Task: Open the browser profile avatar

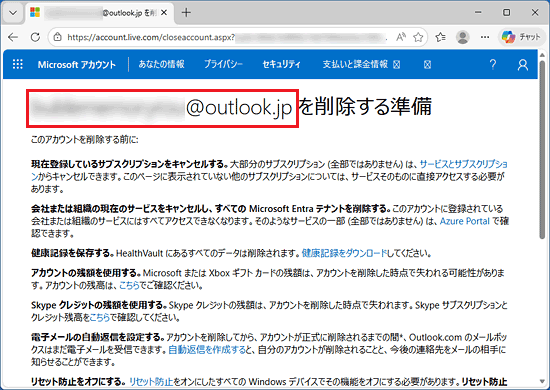Action: tap(463, 37)
